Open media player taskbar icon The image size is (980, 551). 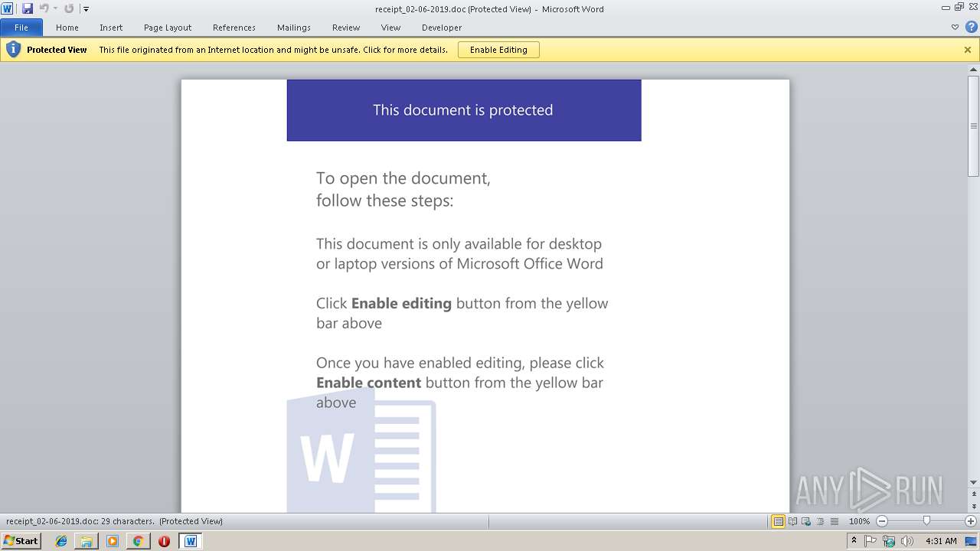click(x=113, y=541)
